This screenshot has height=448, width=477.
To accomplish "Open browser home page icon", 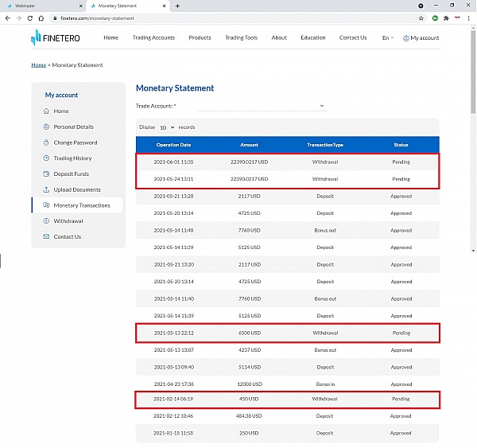I will [x=41, y=18].
